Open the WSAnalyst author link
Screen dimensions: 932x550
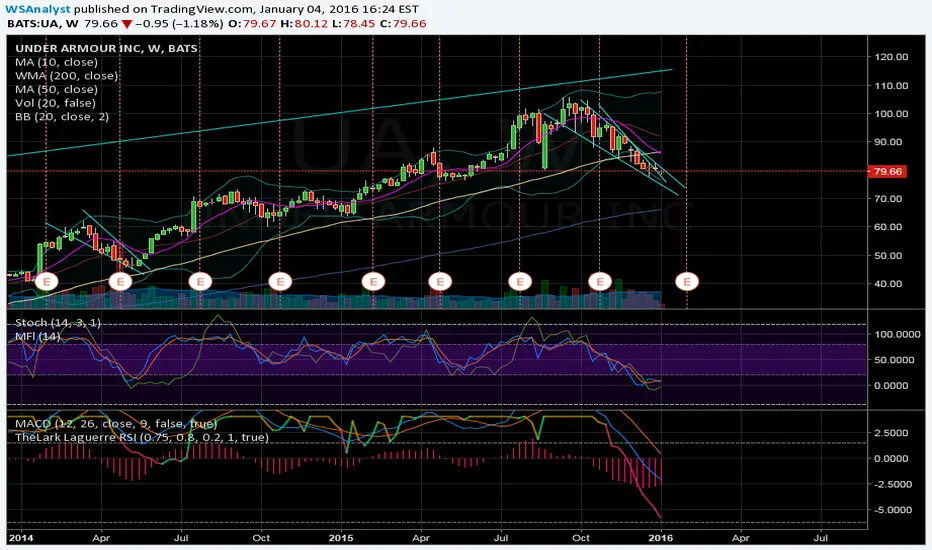pos(38,10)
